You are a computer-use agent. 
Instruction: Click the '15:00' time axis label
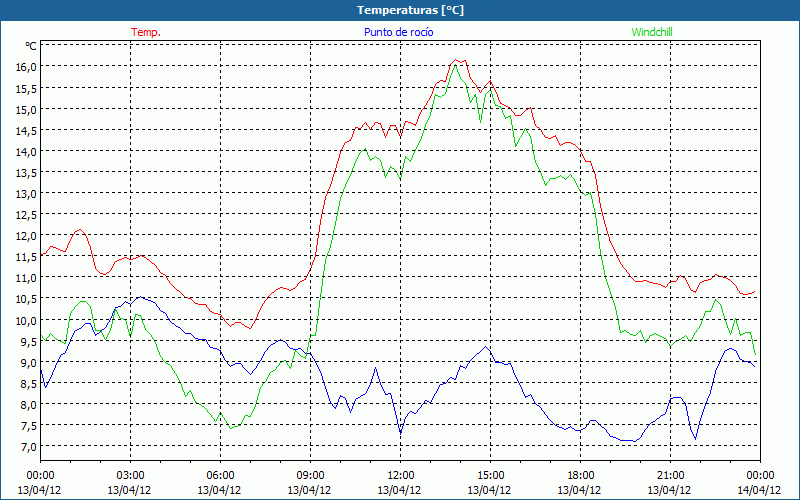(490, 476)
